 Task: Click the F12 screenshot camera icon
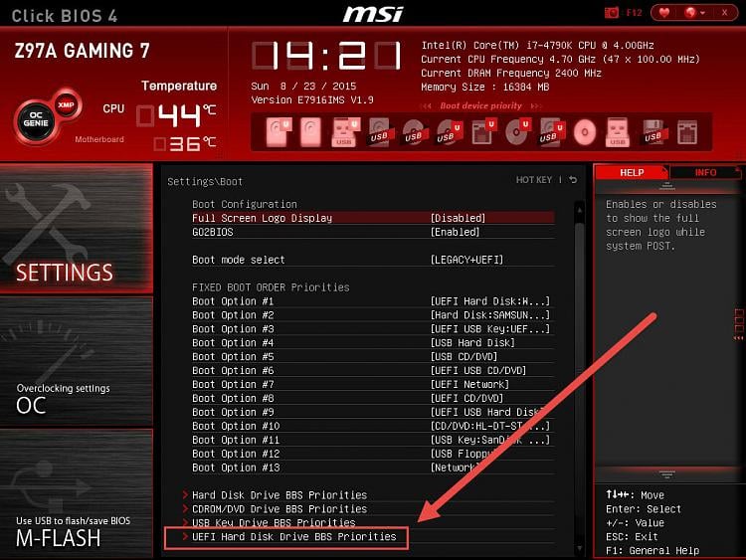point(612,13)
